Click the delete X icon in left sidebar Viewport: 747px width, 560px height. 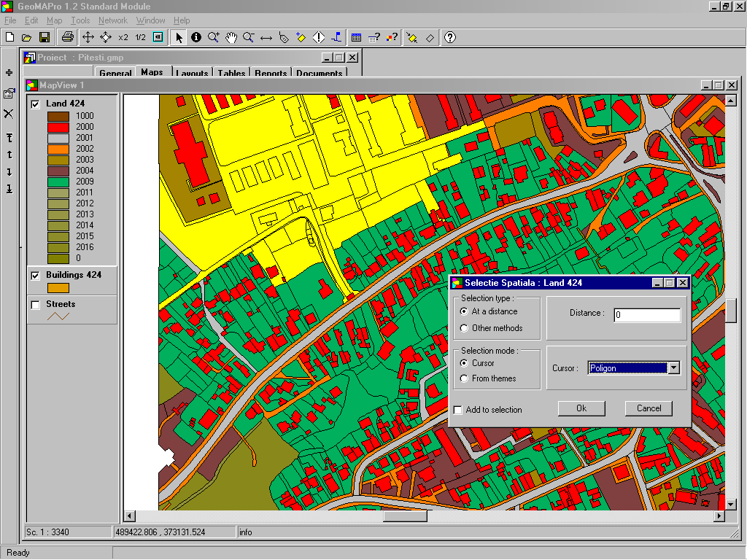point(9,114)
